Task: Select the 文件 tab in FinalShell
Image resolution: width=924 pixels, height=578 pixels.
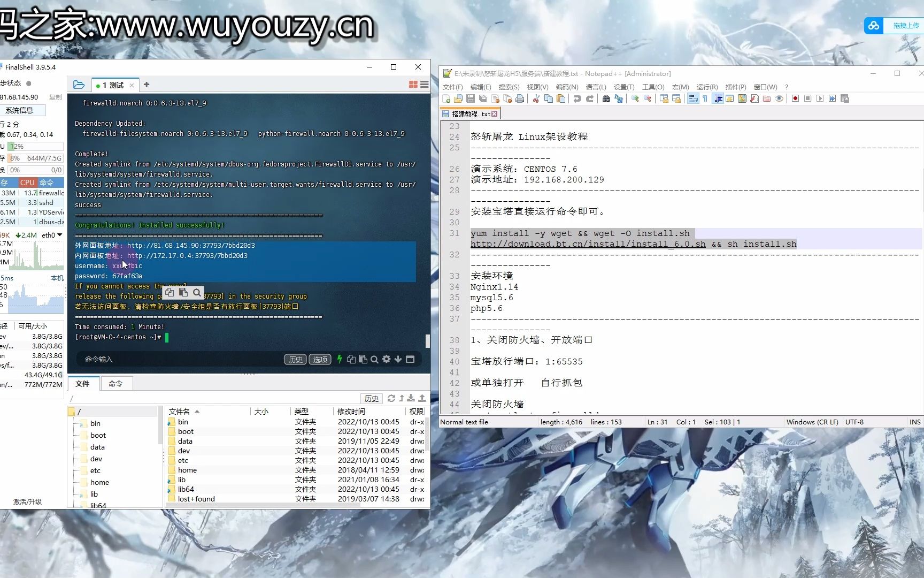Action: pos(82,384)
